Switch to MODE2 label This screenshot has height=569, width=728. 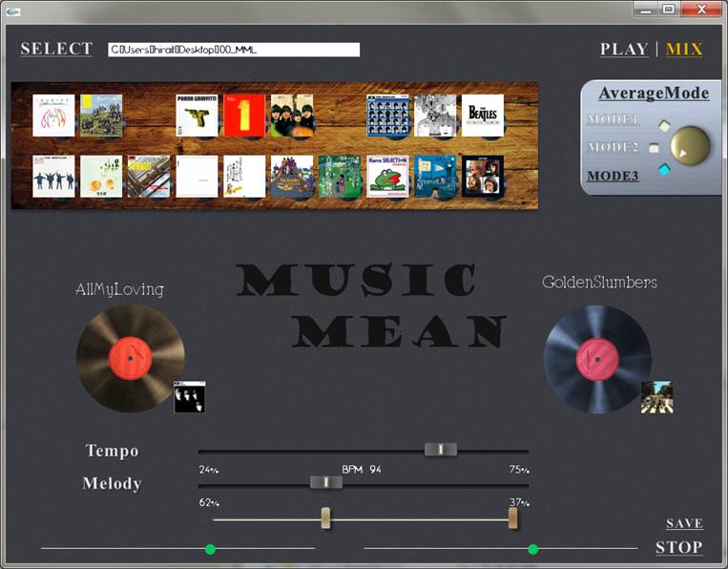coord(613,147)
